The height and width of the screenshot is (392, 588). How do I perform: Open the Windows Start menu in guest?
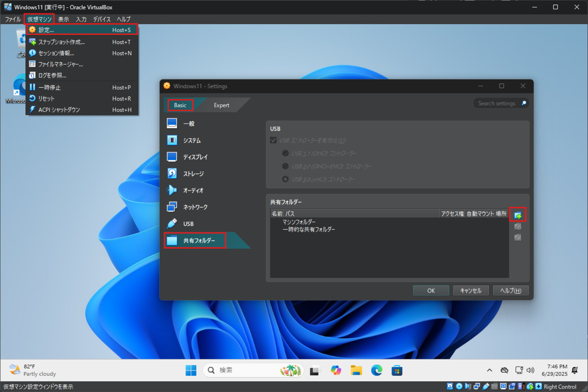pos(191,370)
